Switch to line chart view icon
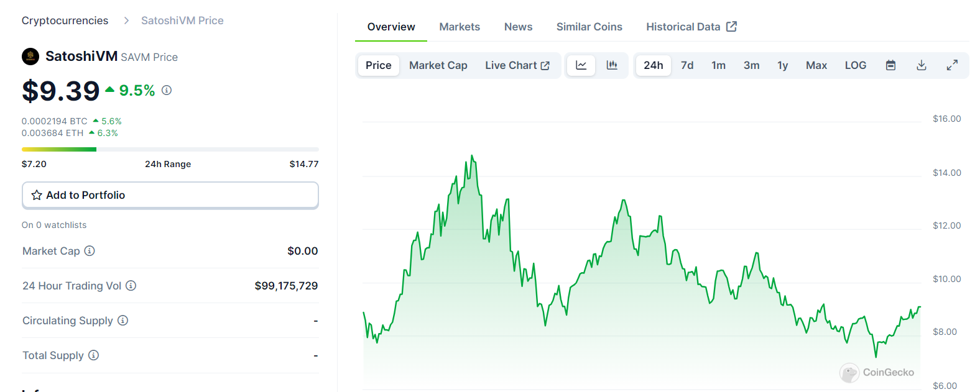Screen dimensions: 980x392 coord(581,65)
